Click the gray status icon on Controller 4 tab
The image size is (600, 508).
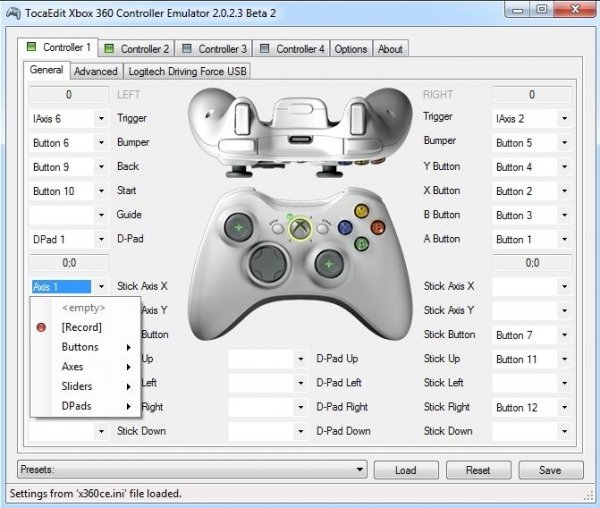[264, 49]
